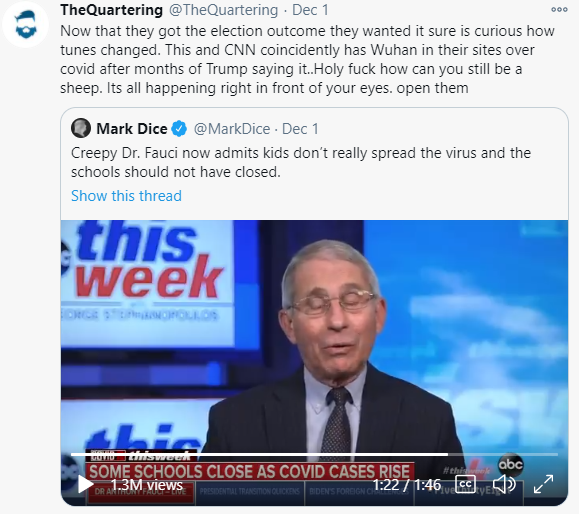Expand video to fullscreen

(x=544, y=484)
